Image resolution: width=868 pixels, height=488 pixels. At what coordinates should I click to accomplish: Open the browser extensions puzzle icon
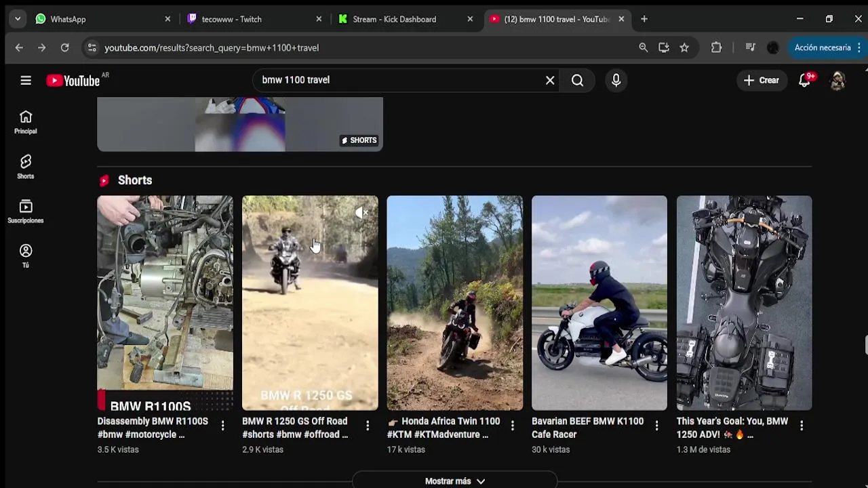pos(717,47)
